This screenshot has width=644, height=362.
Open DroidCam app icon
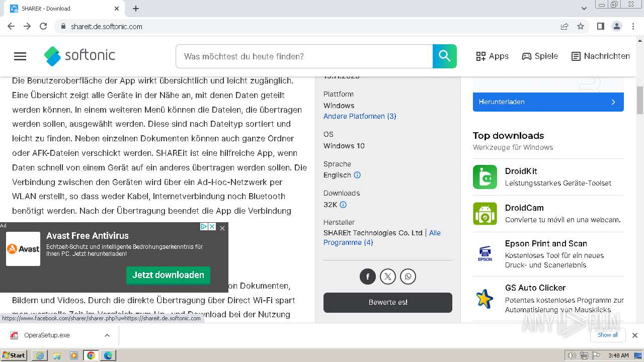click(x=485, y=213)
